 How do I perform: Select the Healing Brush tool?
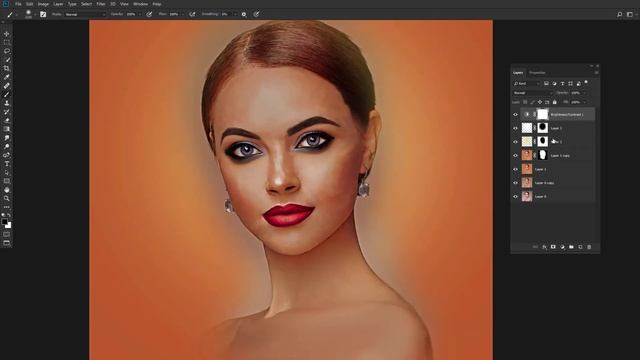click(7, 86)
